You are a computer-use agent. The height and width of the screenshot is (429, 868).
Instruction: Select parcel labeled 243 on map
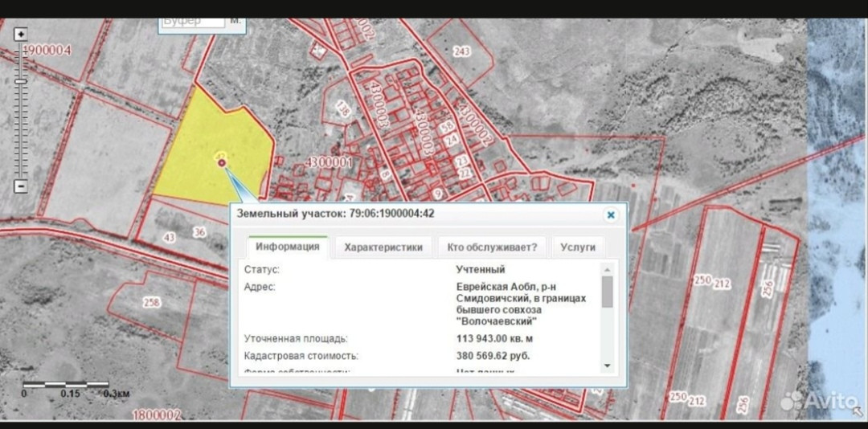461,51
